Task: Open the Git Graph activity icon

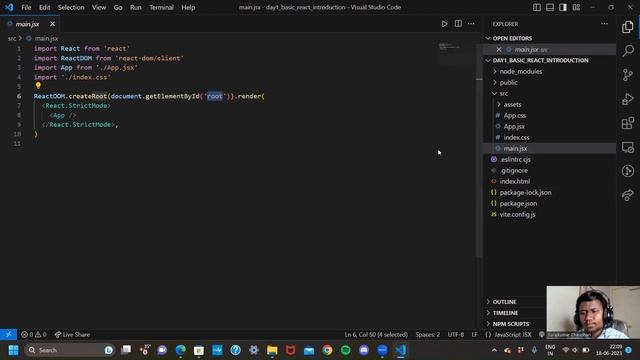Action: click(628, 171)
